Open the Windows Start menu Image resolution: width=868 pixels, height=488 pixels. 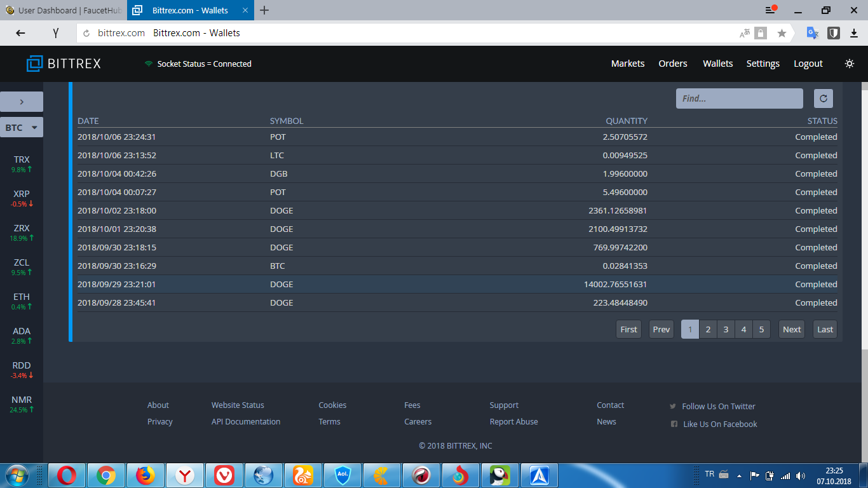click(16, 475)
